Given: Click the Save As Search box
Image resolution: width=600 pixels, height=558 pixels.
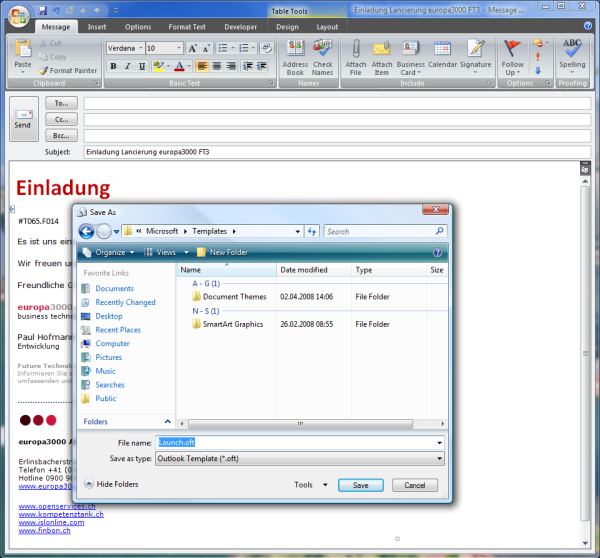Looking at the screenshot, I should click(x=385, y=231).
